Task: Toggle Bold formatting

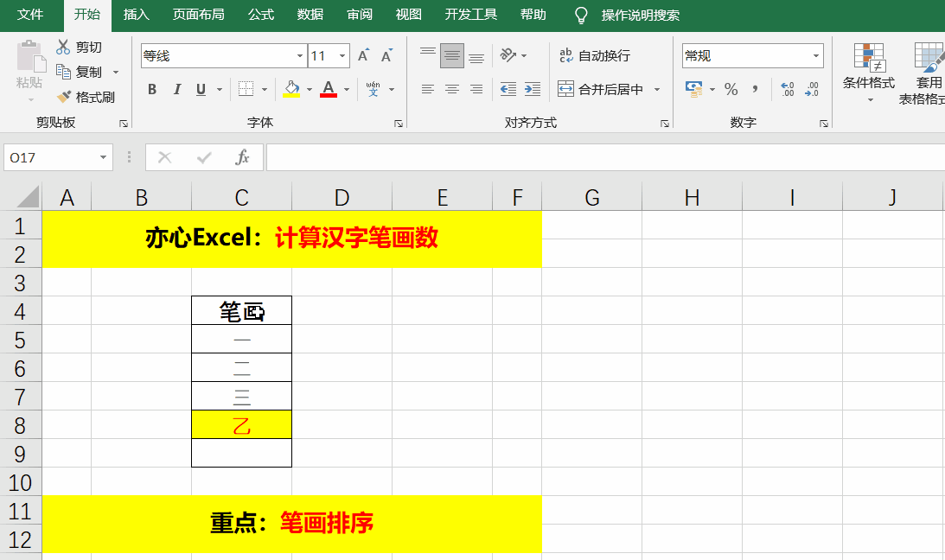Action: 152,89
